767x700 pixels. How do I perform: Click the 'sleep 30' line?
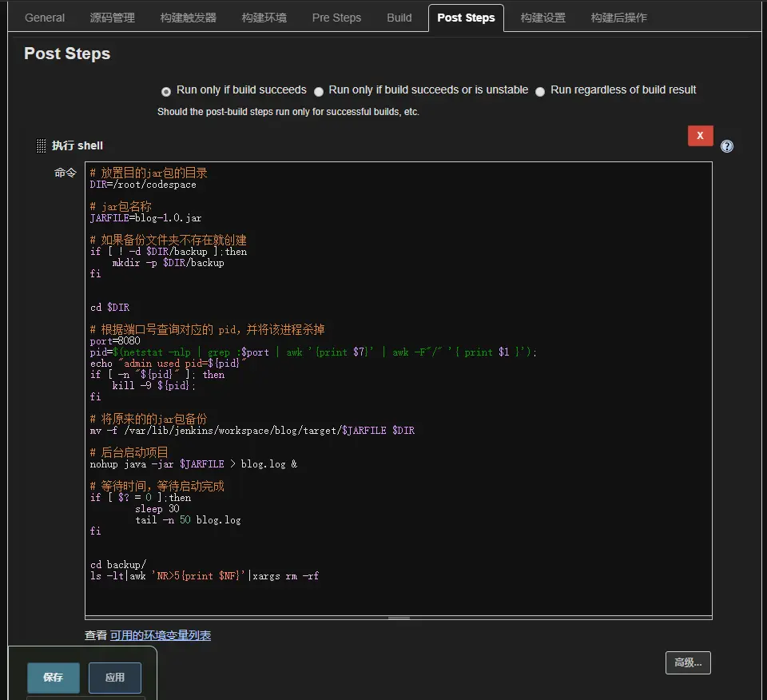click(x=157, y=509)
